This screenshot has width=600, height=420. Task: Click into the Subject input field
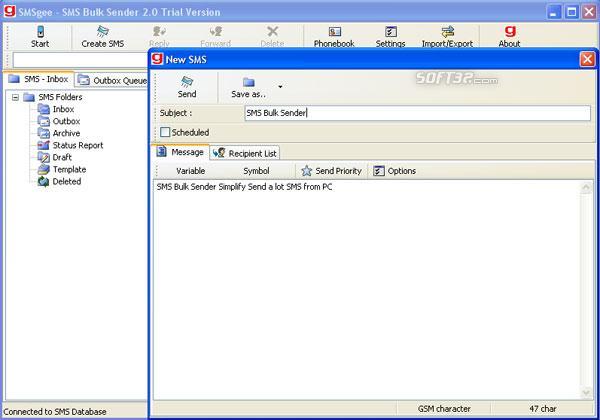(x=417, y=113)
